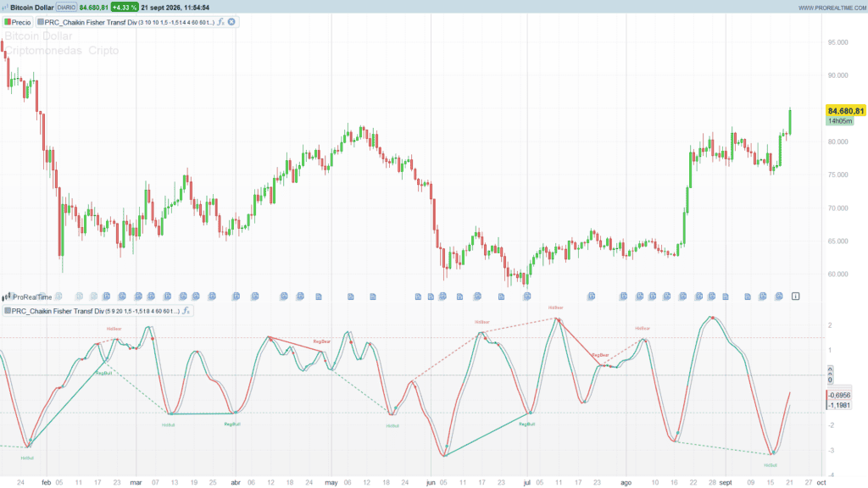The image size is (868, 488).
Task: Click the chart-type icon beside Bitcoin Dollar title
Action: (x=6, y=8)
